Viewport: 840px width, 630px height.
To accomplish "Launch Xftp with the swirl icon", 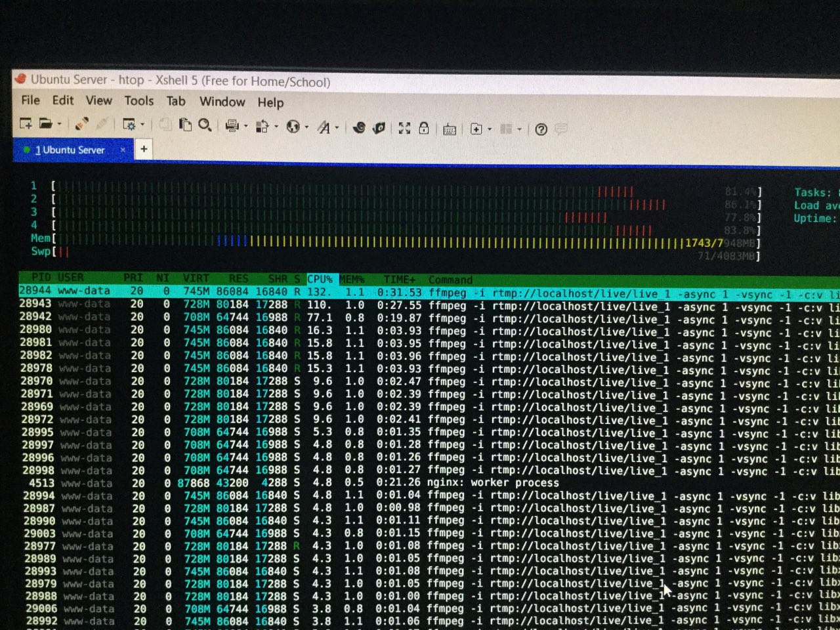I will pos(359,128).
